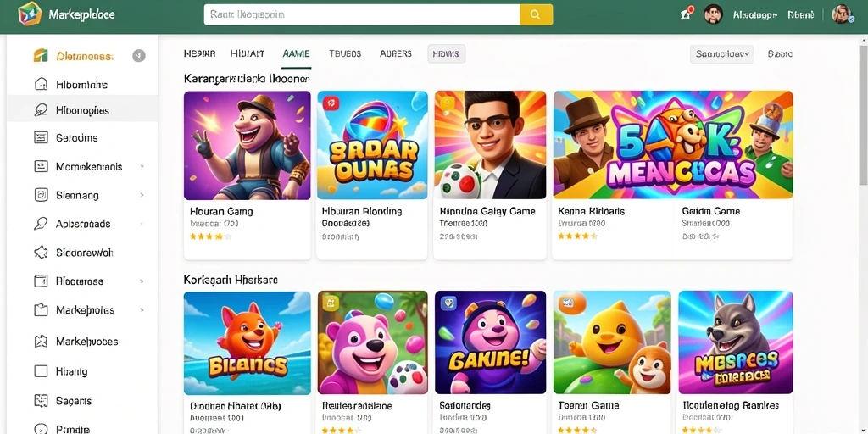Click the square icon beside Slennang

point(41,195)
